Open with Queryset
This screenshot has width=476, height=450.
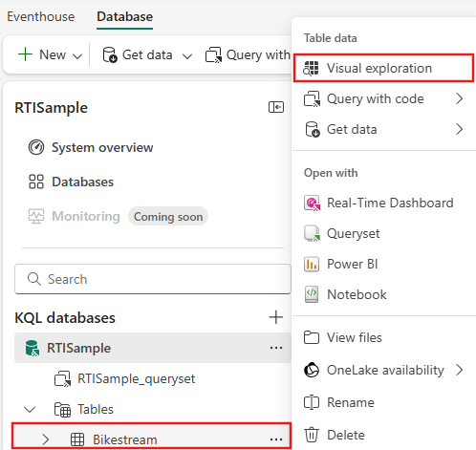353,233
